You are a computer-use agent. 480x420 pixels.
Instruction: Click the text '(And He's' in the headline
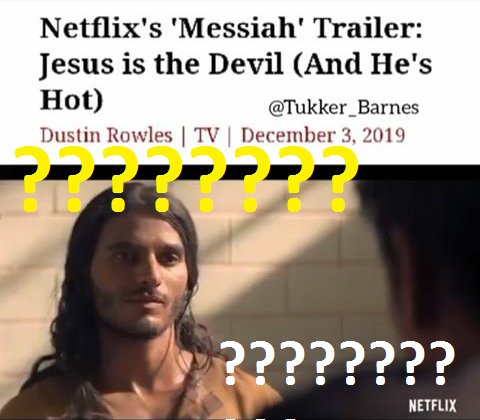pyautogui.click(x=363, y=64)
